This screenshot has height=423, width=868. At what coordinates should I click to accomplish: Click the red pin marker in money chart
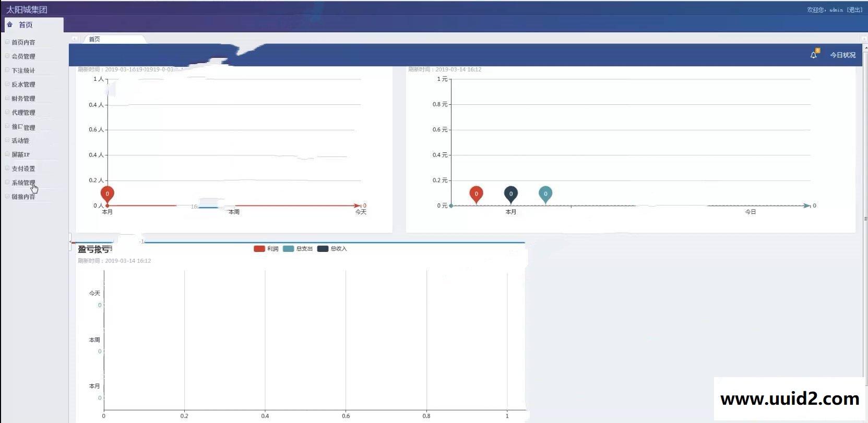click(476, 194)
